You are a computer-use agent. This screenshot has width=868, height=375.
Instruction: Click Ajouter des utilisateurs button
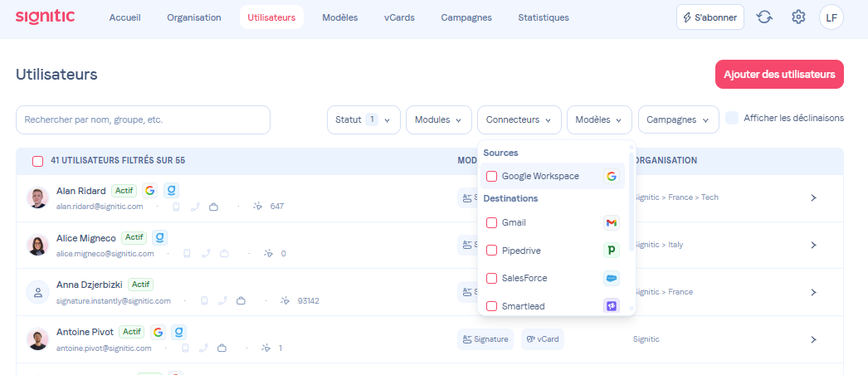(x=779, y=74)
